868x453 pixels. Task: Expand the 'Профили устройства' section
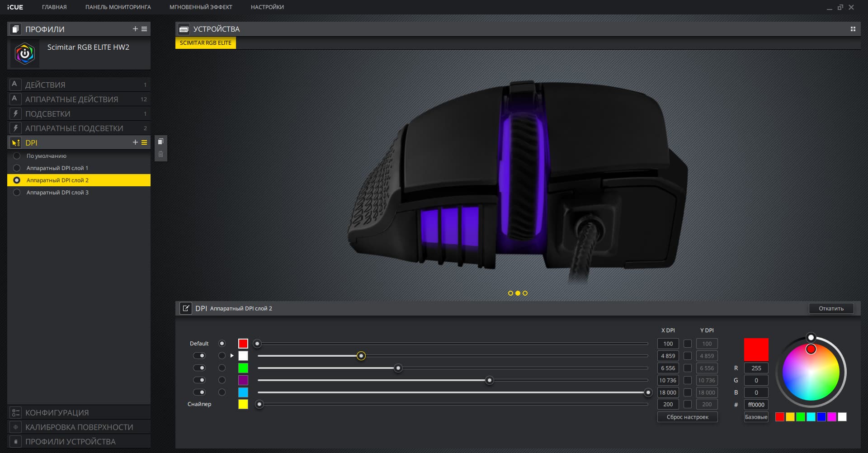pyautogui.click(x=79, y=442)
